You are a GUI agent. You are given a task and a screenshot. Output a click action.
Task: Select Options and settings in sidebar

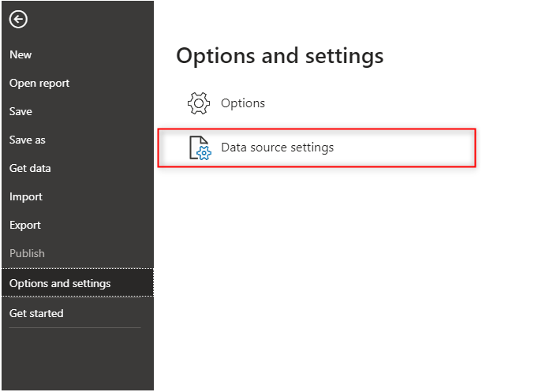point(77,282)
